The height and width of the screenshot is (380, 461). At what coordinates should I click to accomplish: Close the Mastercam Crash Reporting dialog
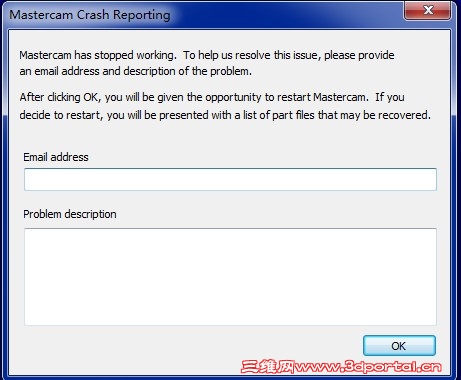click(428, 10)
